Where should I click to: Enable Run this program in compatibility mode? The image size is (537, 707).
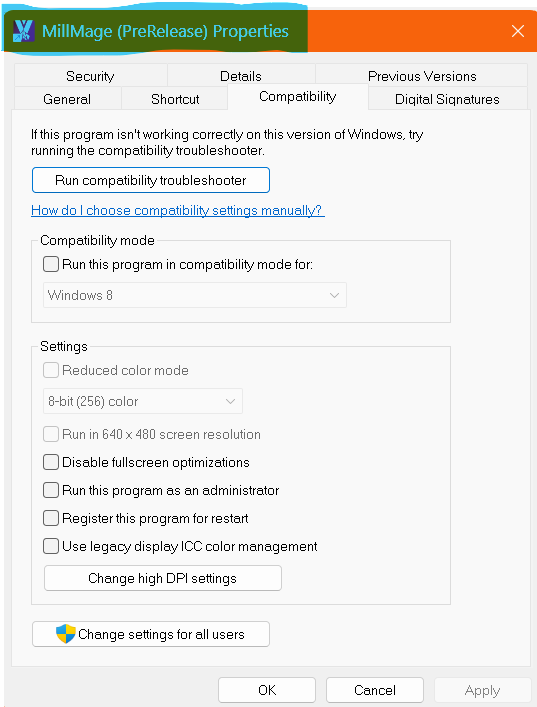tap(51, 264)
